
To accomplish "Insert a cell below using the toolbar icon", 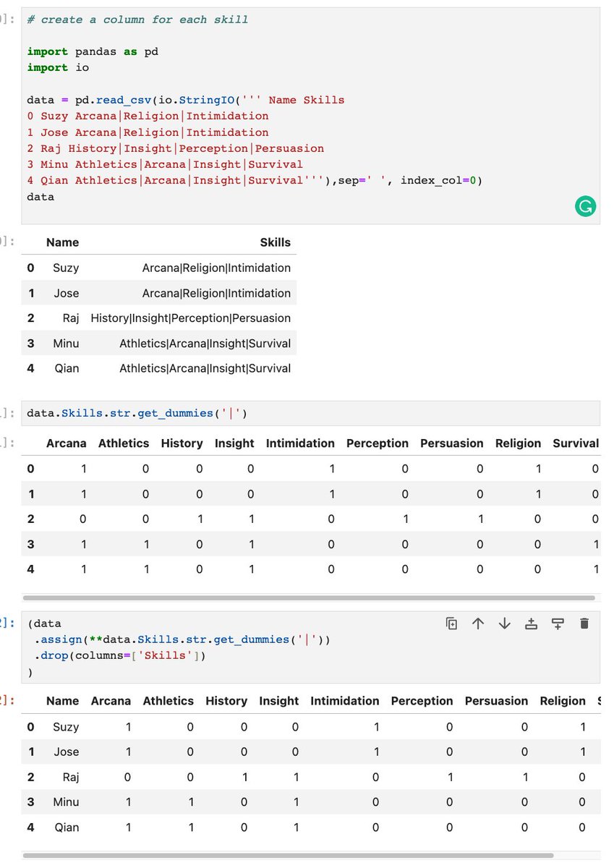I will (x=558, y=624).
